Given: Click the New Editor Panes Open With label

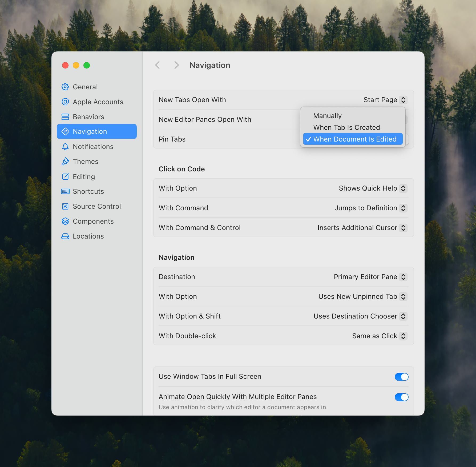Looking at the screenshot, I should pyautogui.click(x=205, y=119).
